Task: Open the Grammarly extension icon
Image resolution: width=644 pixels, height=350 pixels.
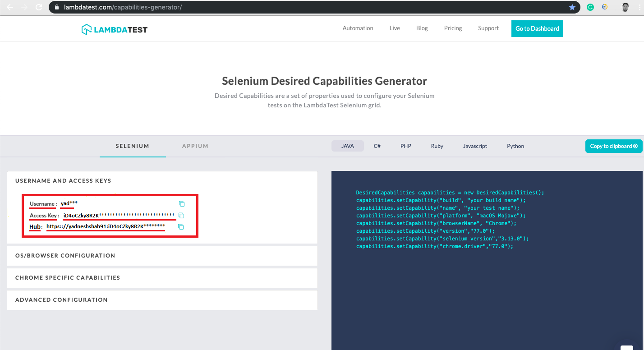Action: point(590,7)
